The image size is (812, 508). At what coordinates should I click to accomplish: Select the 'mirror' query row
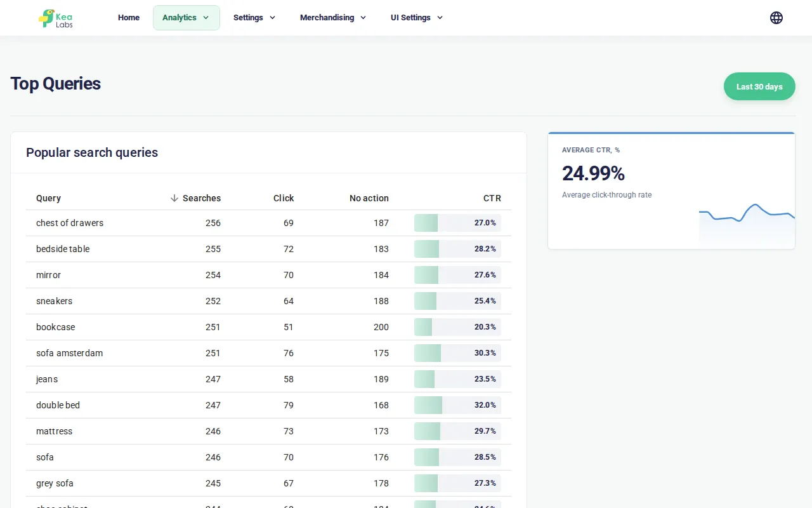[268, 275]
